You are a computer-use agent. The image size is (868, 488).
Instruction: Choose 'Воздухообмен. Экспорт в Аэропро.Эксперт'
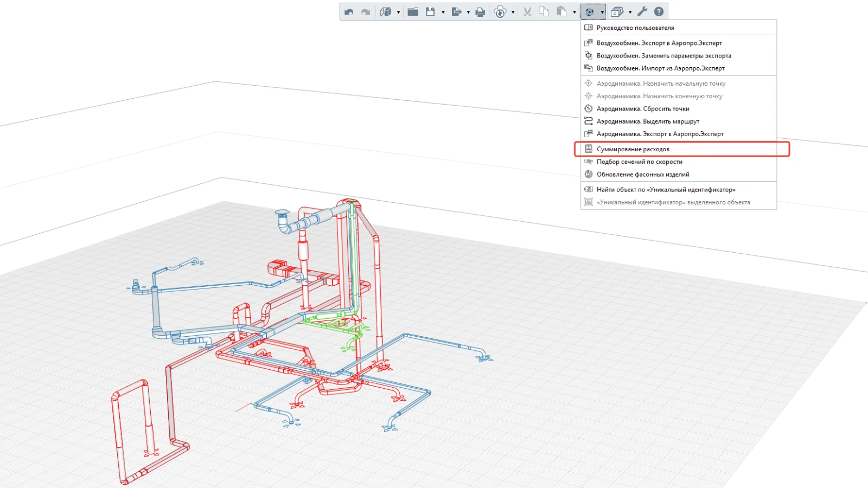click(659, 43)
